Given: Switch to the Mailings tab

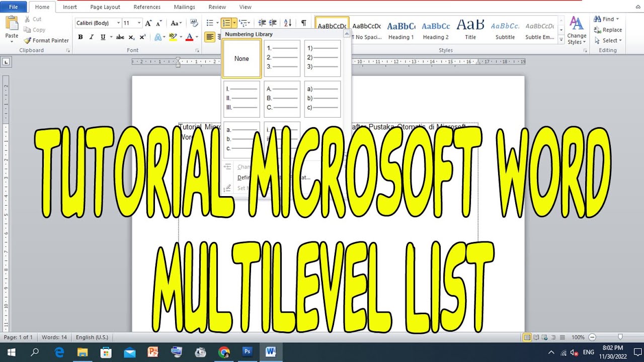Looking at the screenshot, I should (x=185, y=7).
